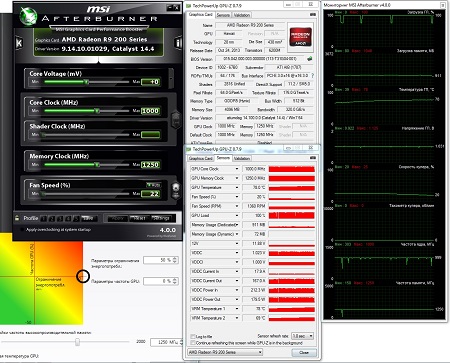This screenshot has height=363, width=450.
Task: Expand the GPU Temperature sensor dropdown
Action: (237, 188)
